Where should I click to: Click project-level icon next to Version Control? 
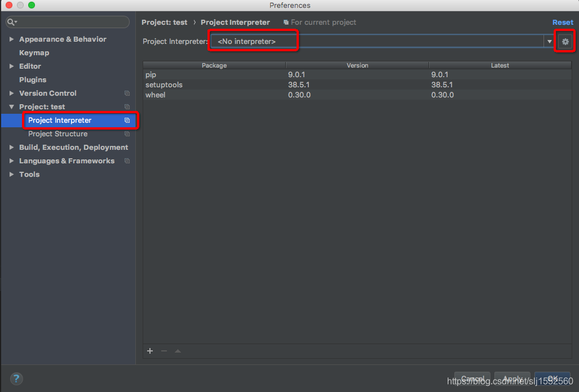click(x=127, y=93)
